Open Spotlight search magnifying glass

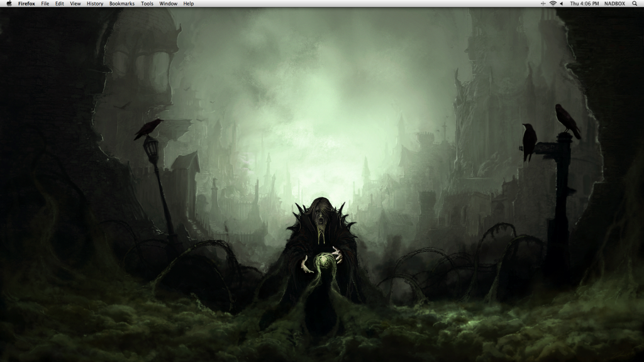tap(635, 4)
